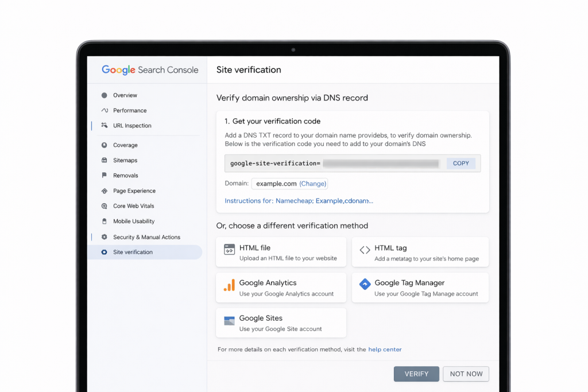Click the HTML tag angle-brackets icon
This screenshot has height=392, width=588.
[x=365, y=250]
